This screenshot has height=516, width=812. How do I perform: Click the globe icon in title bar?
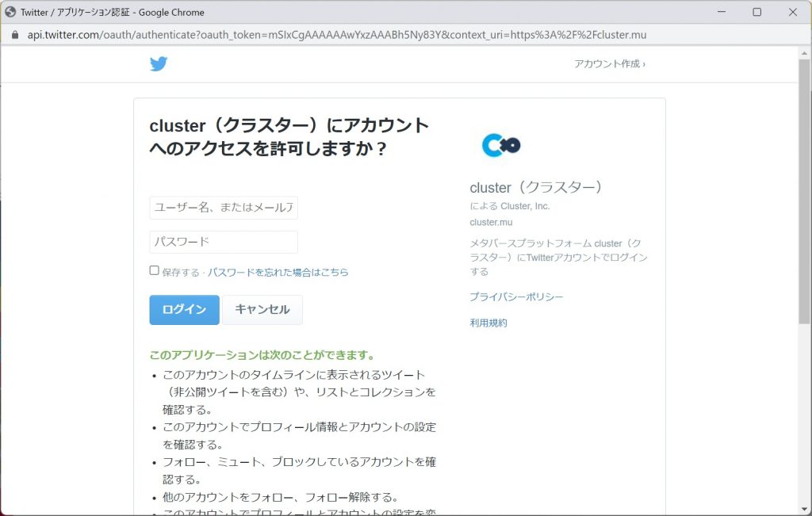pyautogui.click(x=10, y=11)
